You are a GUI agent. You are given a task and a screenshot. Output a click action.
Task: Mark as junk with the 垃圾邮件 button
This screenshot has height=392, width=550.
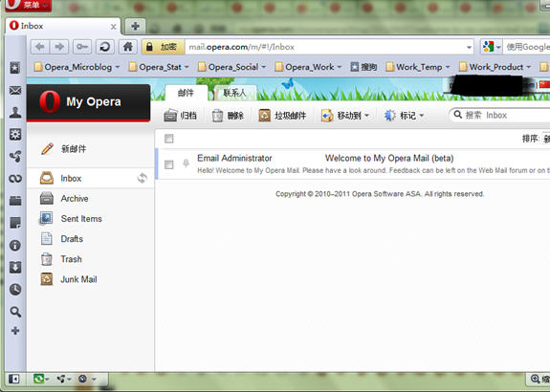(282, 116)
